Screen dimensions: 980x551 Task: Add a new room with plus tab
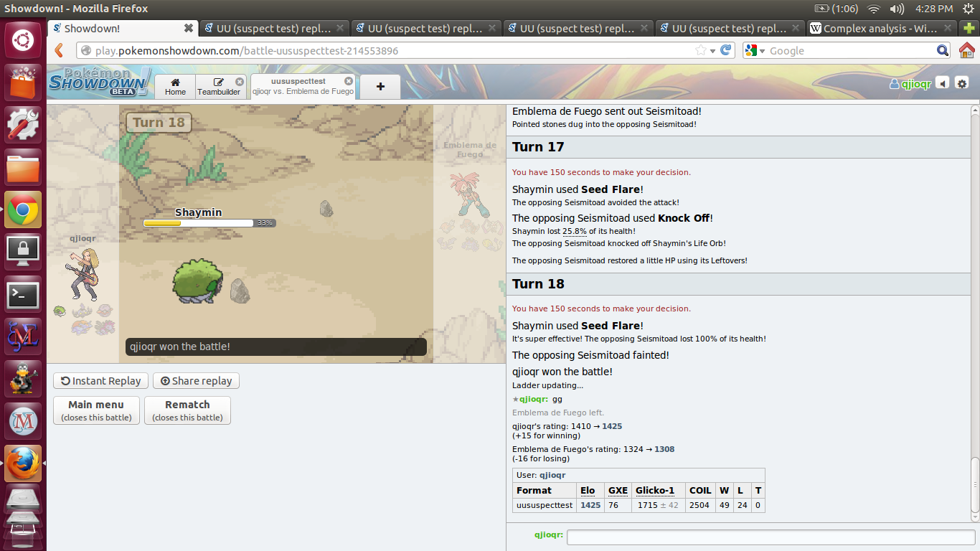380,86
